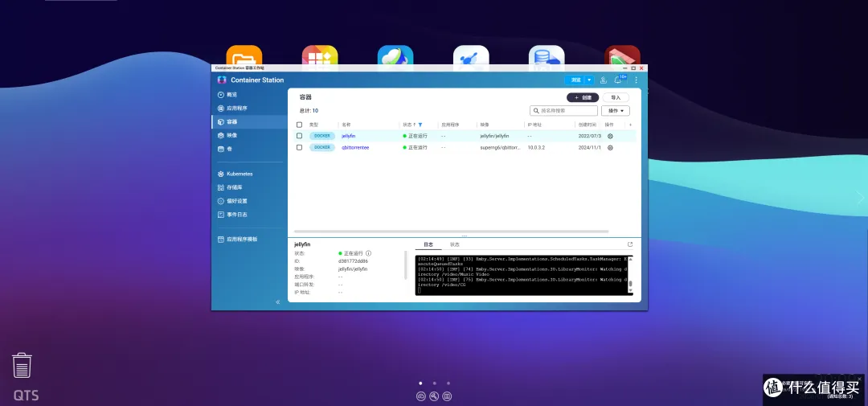Viewport: 868px width, 406px height.
Task: Tick the checkbox for the jellyfin container
Action: 300,137
